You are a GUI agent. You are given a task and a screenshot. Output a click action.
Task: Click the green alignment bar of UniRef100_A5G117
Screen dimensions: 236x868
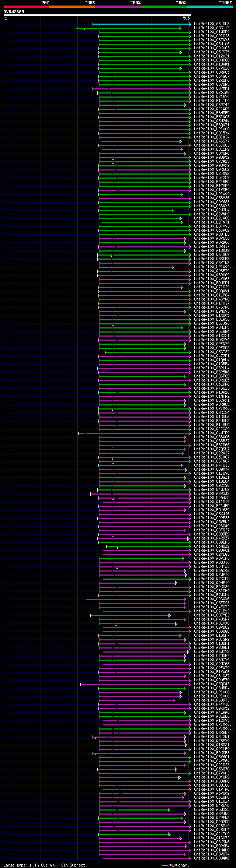129,28
